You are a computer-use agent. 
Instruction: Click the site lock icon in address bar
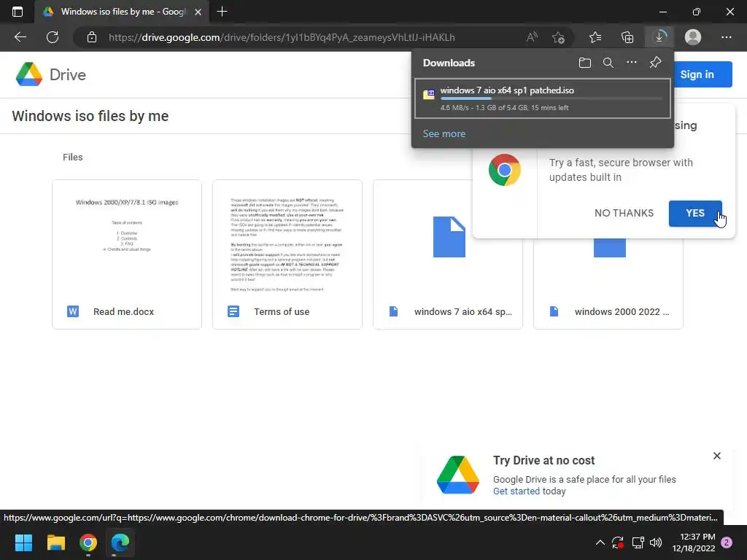(92, 37)
